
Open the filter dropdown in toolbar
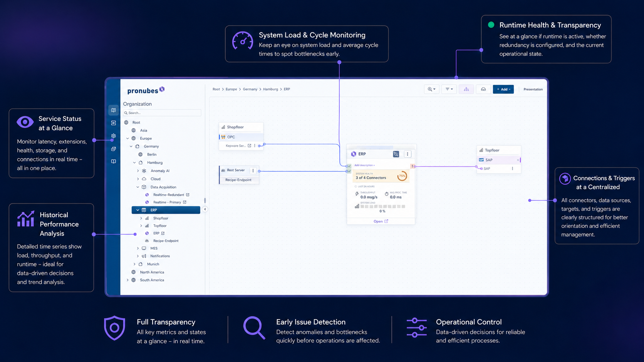click(449, 89)
